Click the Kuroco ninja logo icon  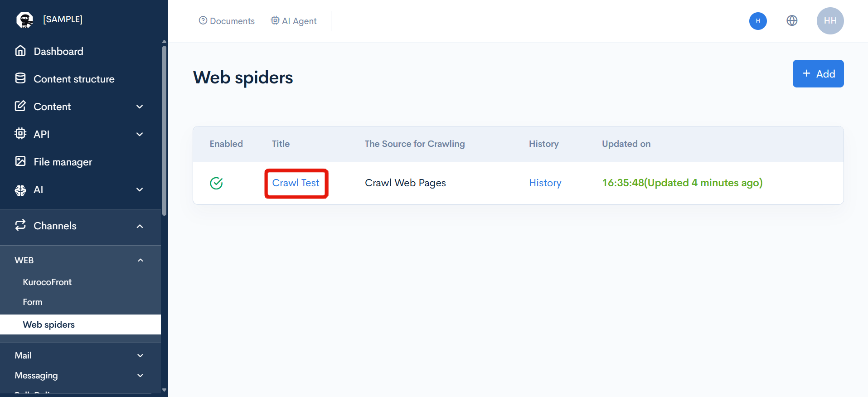tap(24, 20)
